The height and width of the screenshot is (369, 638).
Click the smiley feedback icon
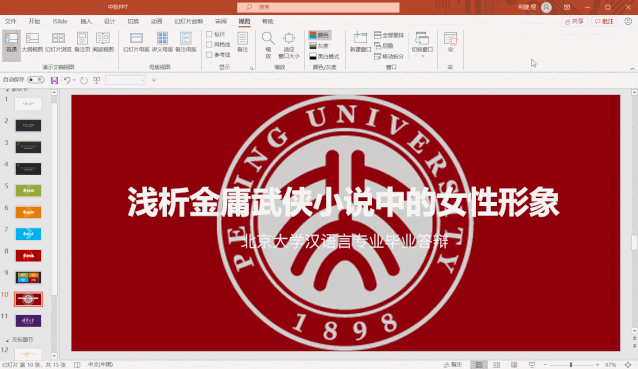pyautogui.click(x=628, y=21)
